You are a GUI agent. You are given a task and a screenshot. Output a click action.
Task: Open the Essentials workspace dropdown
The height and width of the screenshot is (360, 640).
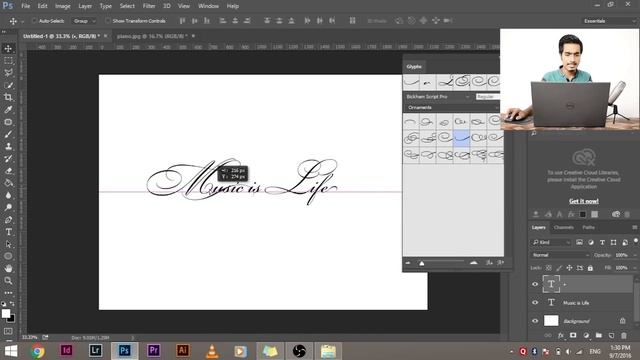609,21
